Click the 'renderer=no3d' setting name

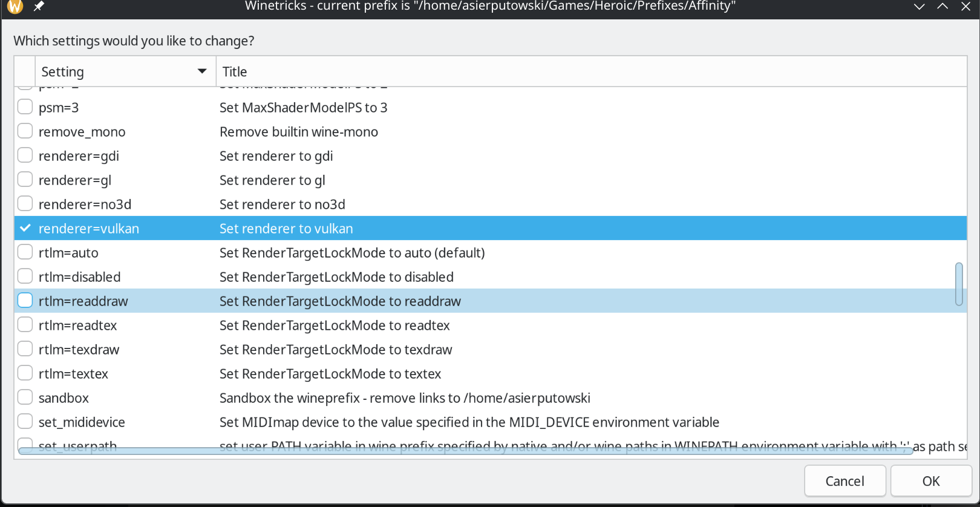(85, 204)
